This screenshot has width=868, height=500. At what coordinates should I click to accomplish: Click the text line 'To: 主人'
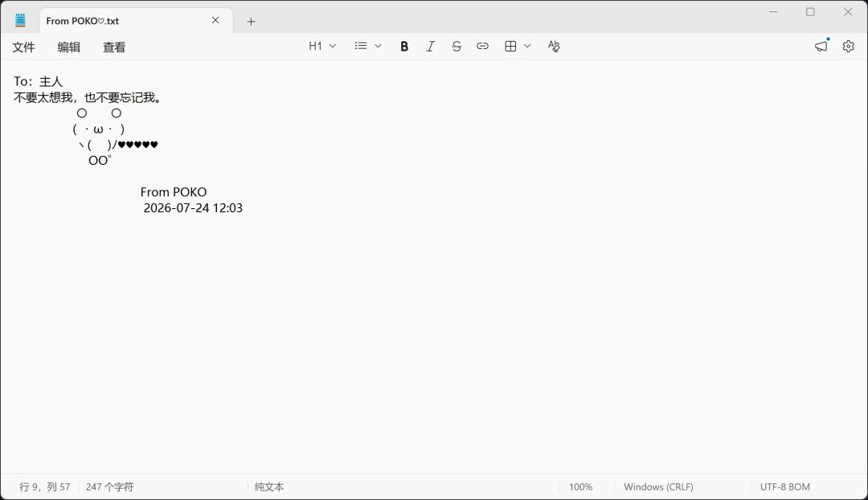click(39, 81)
